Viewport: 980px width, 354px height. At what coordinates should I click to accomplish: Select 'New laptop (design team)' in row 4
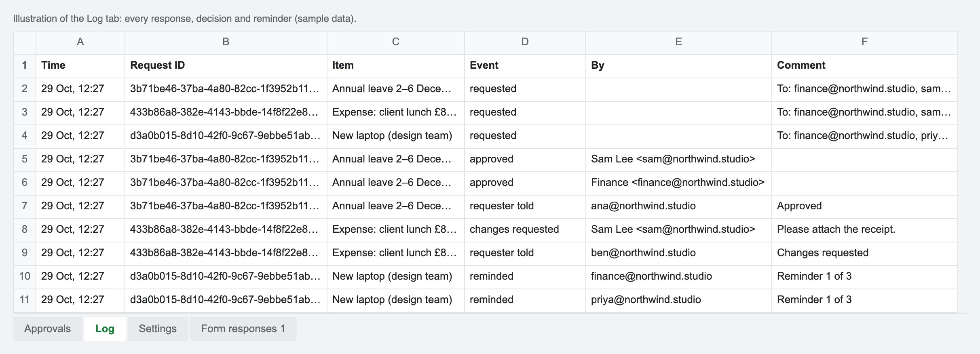pos(396,137)
